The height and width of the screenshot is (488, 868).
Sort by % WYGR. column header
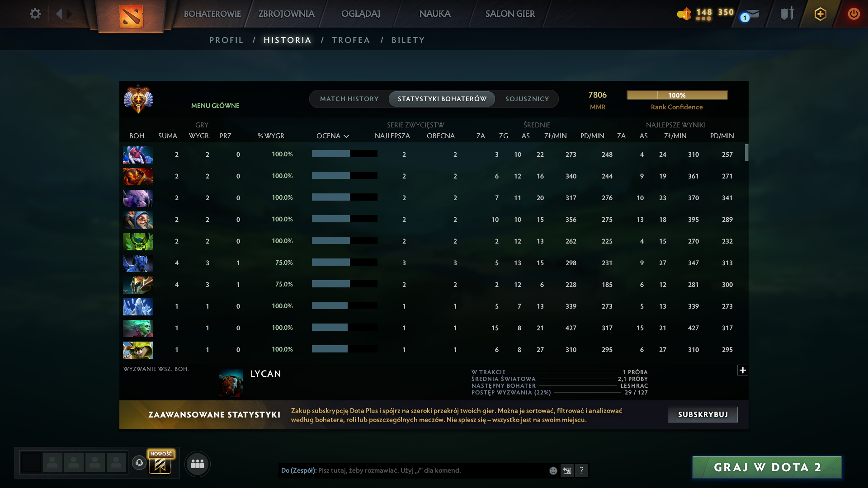[x=271, y=136]
